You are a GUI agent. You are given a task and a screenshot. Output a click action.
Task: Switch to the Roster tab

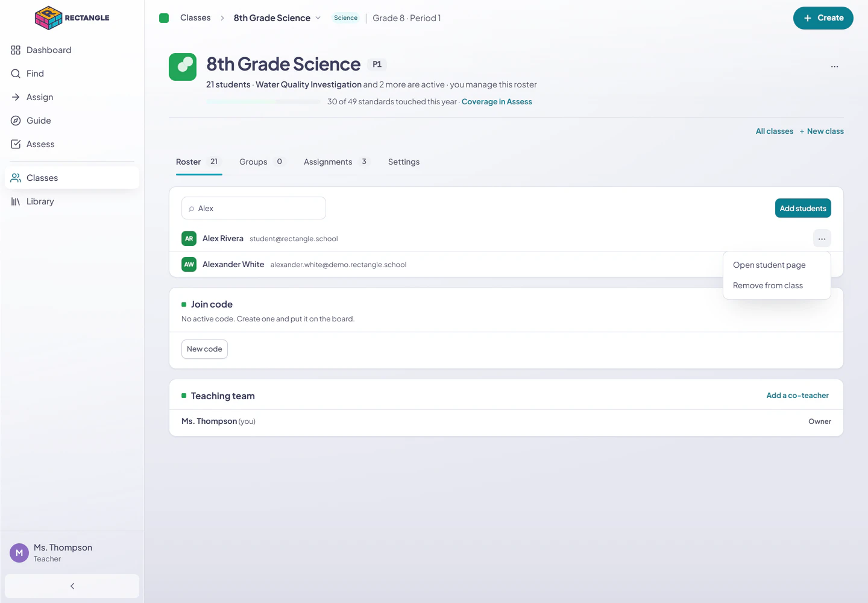(x=199, y=162)
